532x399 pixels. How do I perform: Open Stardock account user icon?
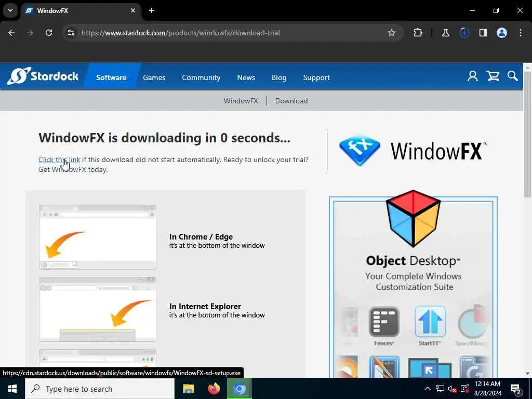tap(473, 76)
